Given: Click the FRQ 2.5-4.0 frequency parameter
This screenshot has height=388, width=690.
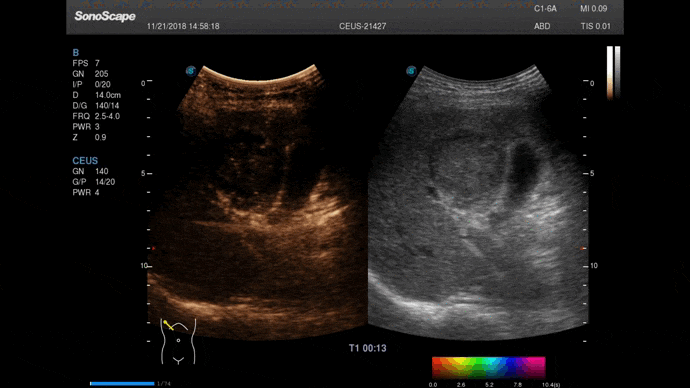Looking at the screenshot, I should 96,116.
